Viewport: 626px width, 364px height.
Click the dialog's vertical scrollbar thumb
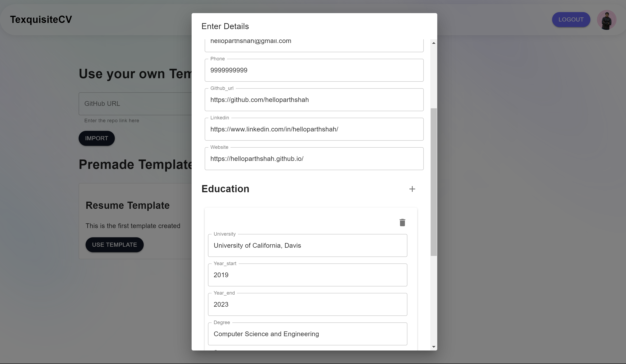pos(434,182)
